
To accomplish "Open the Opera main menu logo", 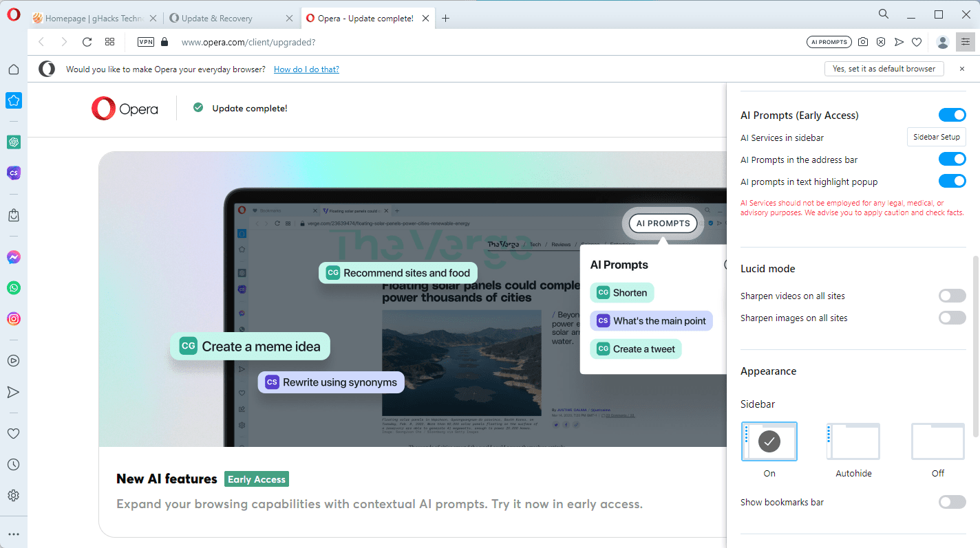I will (x=13, y=15).
